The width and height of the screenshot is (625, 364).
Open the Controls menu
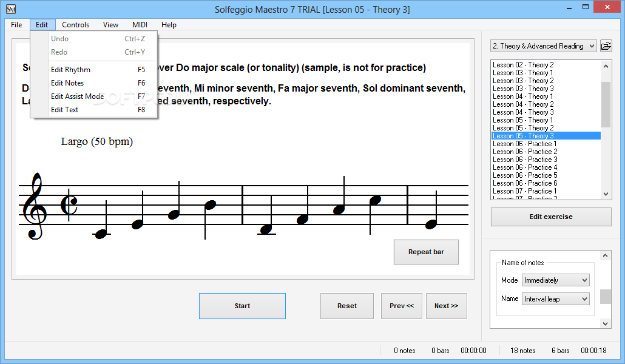click(75, 25)
